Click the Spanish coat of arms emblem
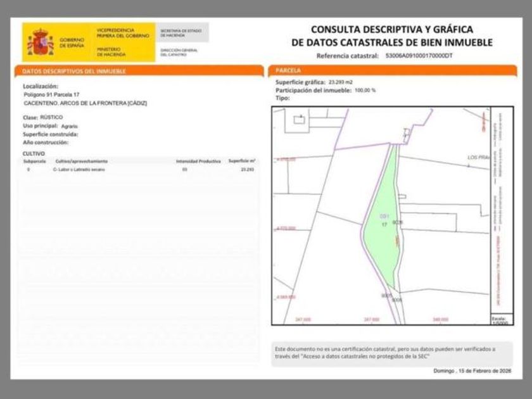This screenshot has height=399, width=532. 41,42
